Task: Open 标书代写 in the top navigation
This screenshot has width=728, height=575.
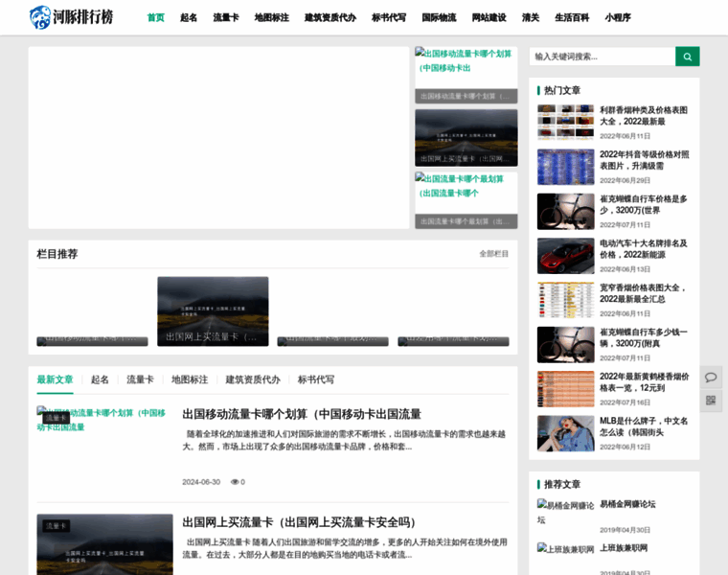Action: click(389, 17)
